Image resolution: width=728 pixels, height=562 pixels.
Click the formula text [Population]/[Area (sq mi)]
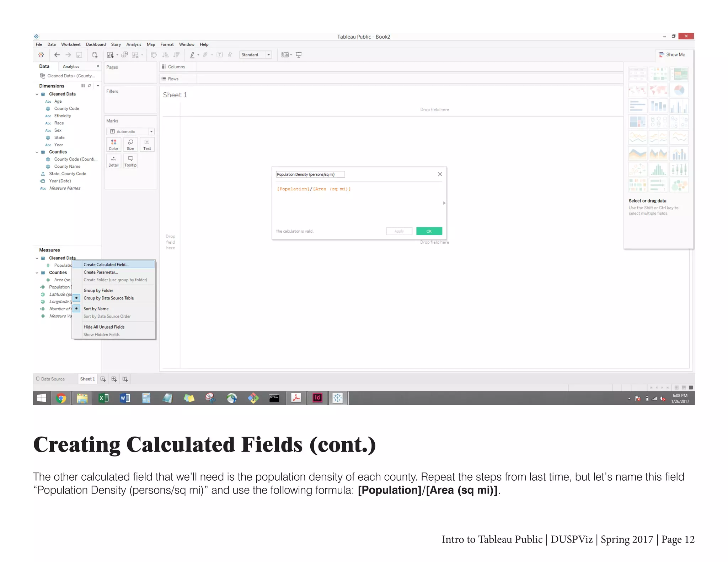[314, 189]
